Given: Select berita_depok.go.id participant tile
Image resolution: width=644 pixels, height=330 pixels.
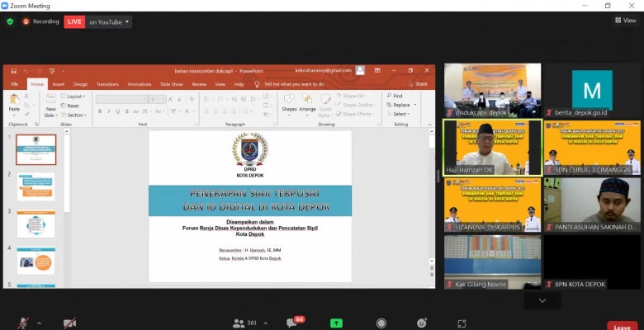Looking at the screenshot, I should [592, 90].
